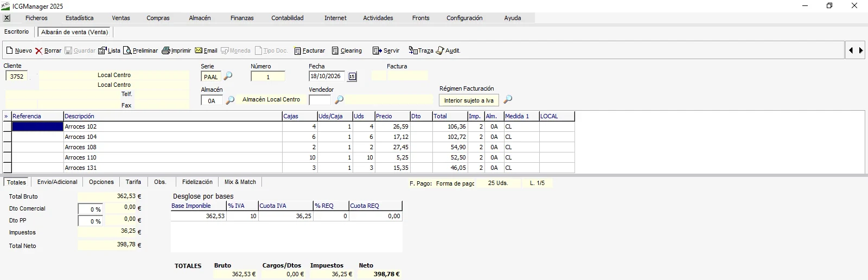Click the red Borrar delete icon
Viewport: 868px width, 280px height.
39,50
